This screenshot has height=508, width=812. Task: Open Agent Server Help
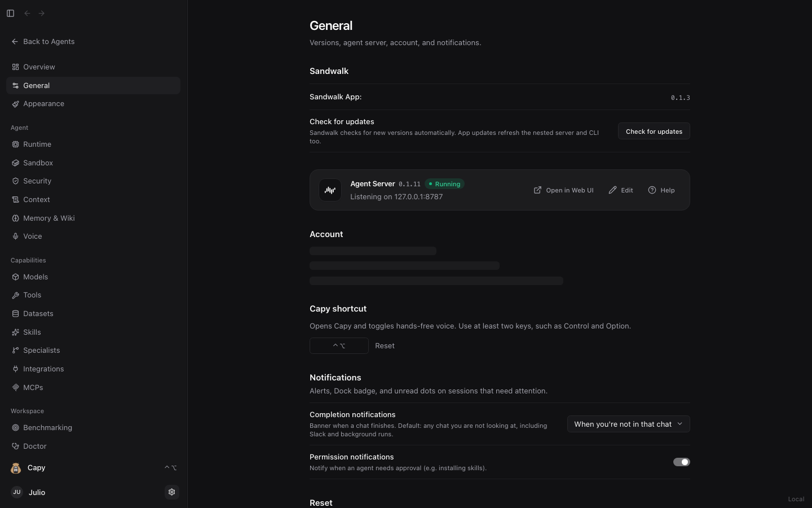pos(661,190)
